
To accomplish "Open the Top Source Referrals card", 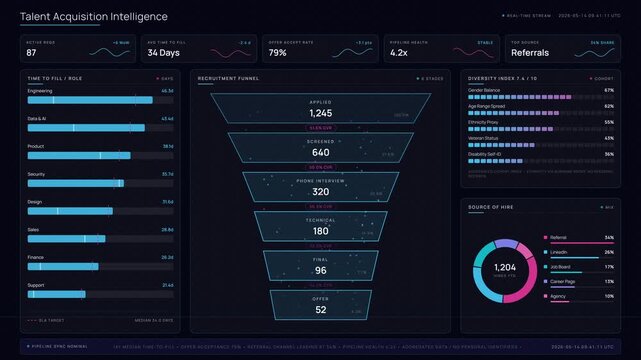I will click(x=563, y=49).
